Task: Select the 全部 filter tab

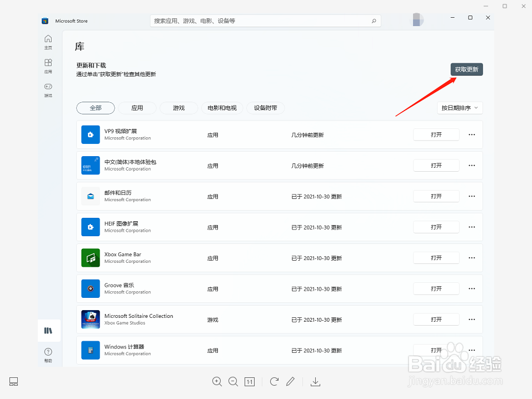Action: point(96,108)
